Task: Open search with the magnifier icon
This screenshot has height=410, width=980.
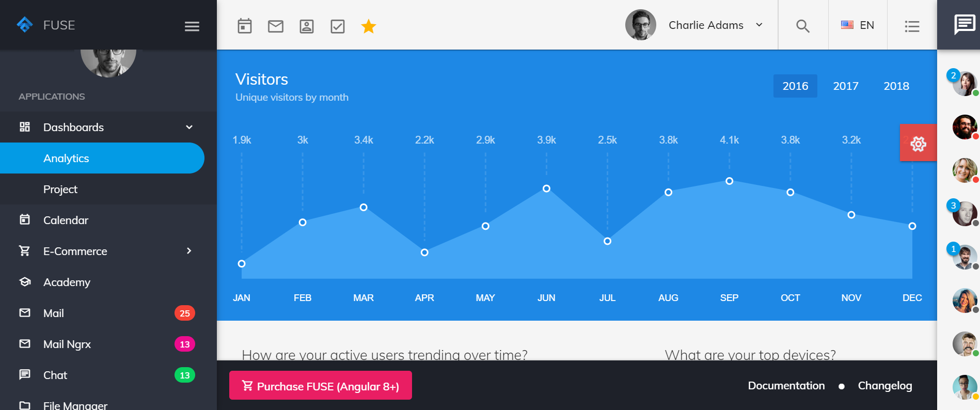Action: point(803,26)
